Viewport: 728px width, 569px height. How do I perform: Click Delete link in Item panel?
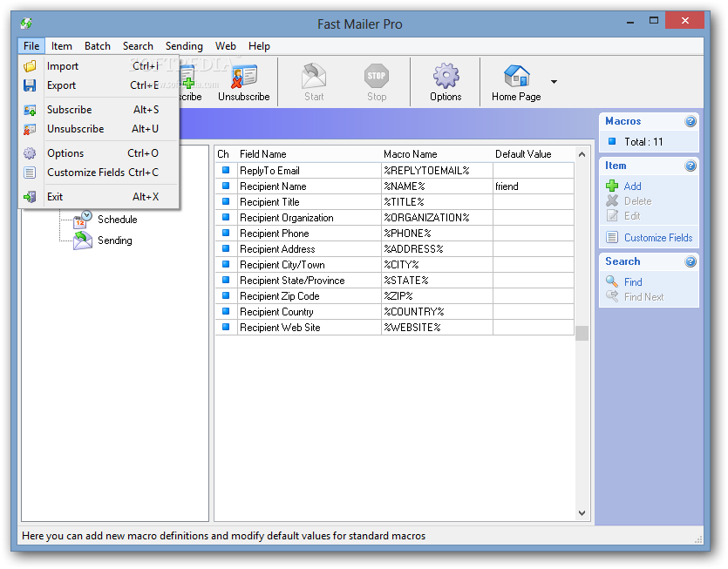tap(638, 201)
